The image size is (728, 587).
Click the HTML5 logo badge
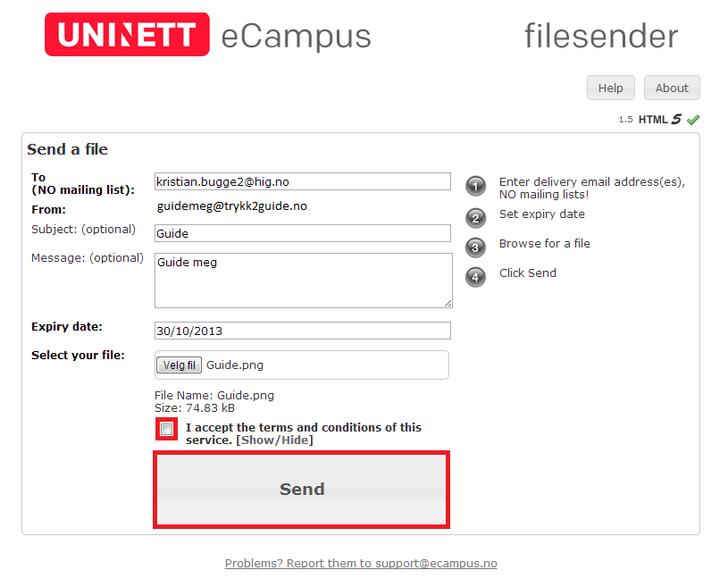[660, 120]
